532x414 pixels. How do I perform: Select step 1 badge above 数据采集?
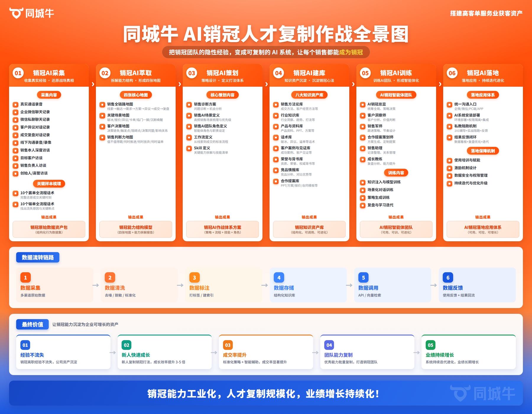click(25, 278)
